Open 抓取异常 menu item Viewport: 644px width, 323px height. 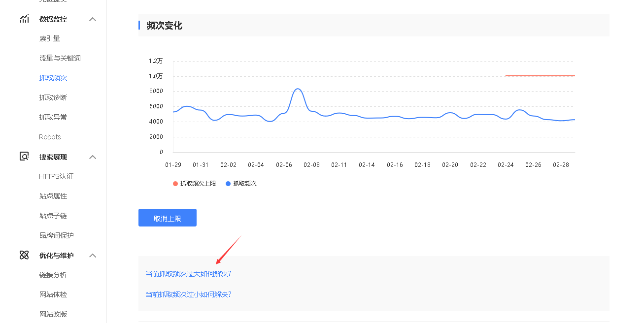(x=53, y=117)
